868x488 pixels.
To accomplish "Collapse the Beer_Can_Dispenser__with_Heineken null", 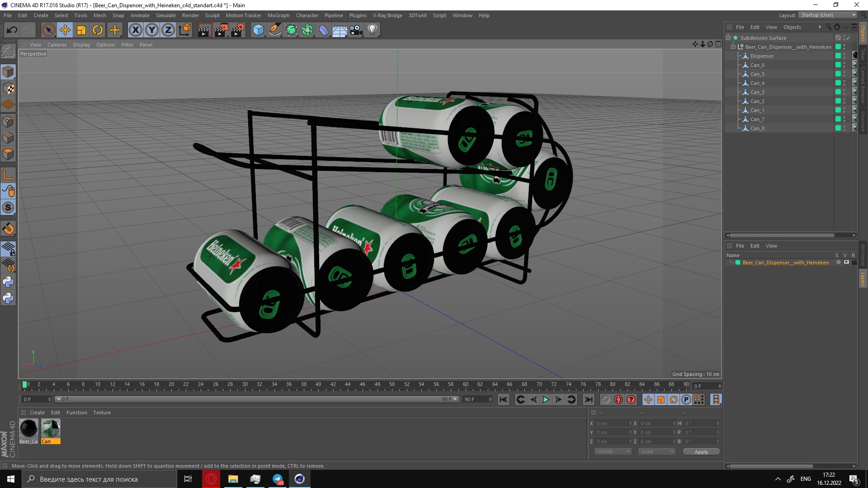I will pyautogui.click(x=733, y=47).
